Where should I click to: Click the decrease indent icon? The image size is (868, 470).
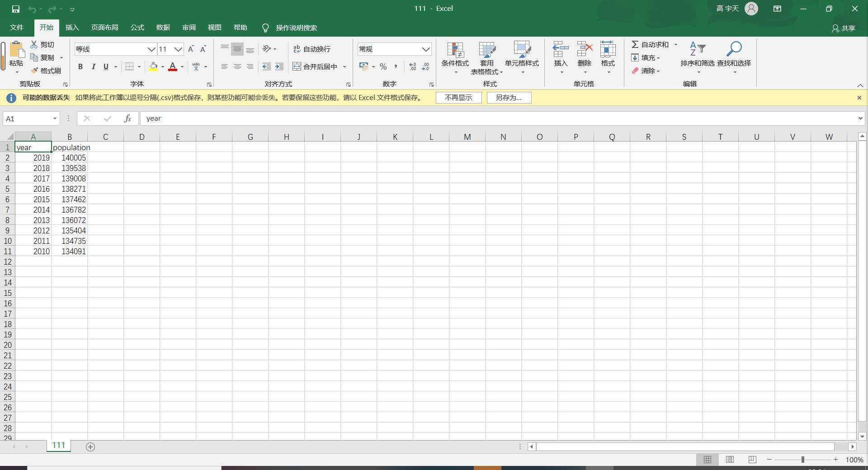(267, 66)
